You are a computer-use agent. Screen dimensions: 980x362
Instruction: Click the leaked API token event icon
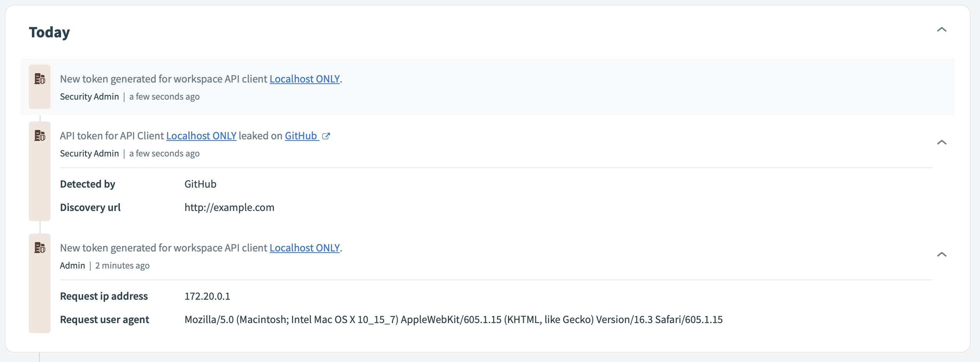40,136
